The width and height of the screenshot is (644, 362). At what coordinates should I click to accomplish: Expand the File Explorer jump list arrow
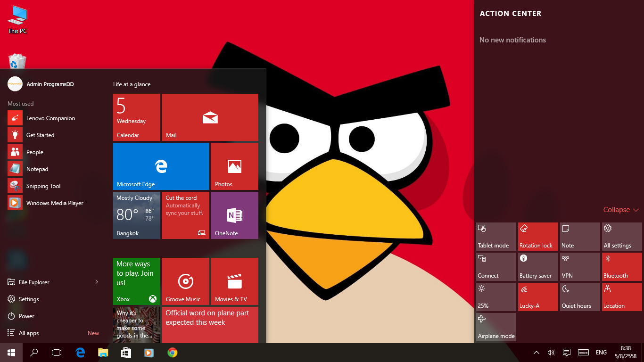click(x=97, y=282)
